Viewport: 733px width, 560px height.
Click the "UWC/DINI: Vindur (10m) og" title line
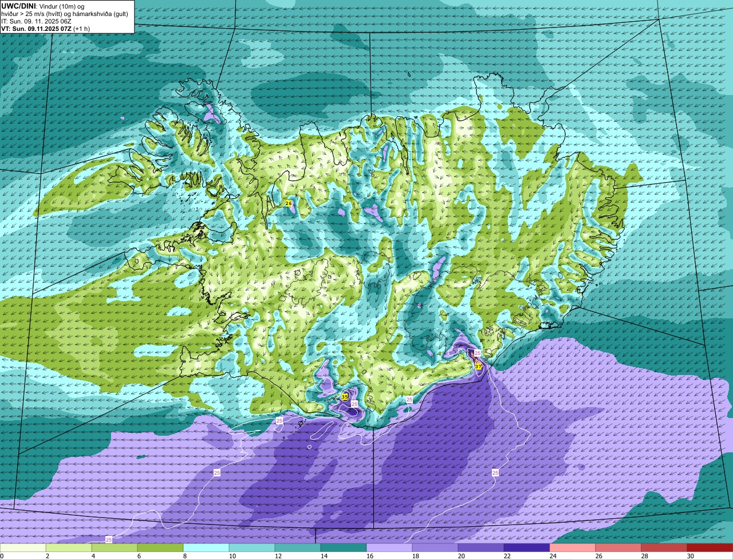(x=42, y=6)
